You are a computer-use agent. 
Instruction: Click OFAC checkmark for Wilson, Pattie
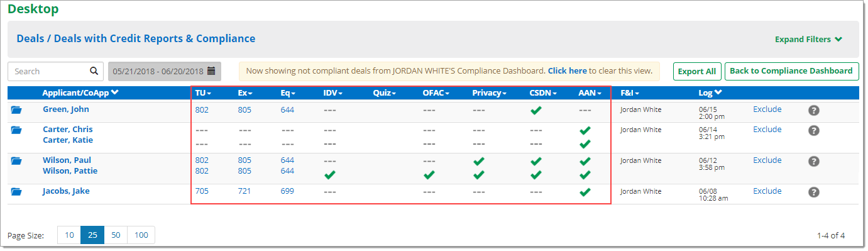point(429,175)
